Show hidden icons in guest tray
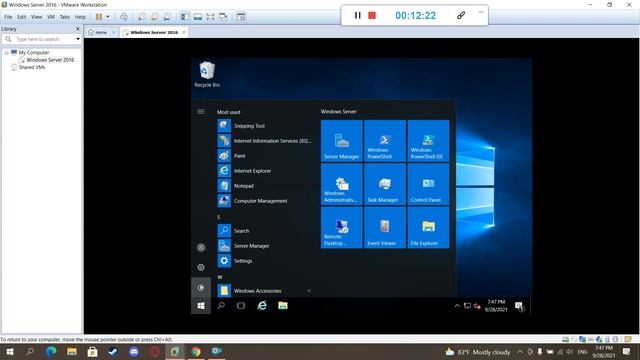The width and height of the screenshot is (640, 360). [457, 306]
